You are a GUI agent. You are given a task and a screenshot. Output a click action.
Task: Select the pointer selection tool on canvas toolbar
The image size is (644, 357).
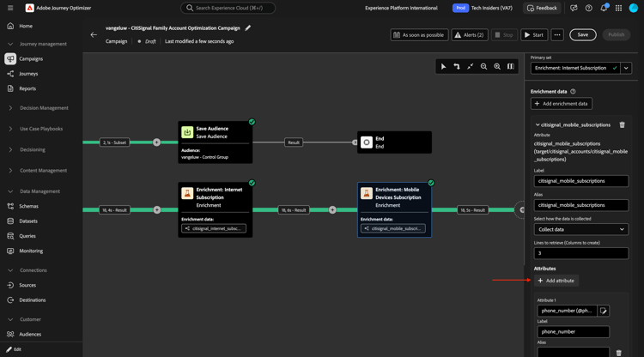pos(443,66)
